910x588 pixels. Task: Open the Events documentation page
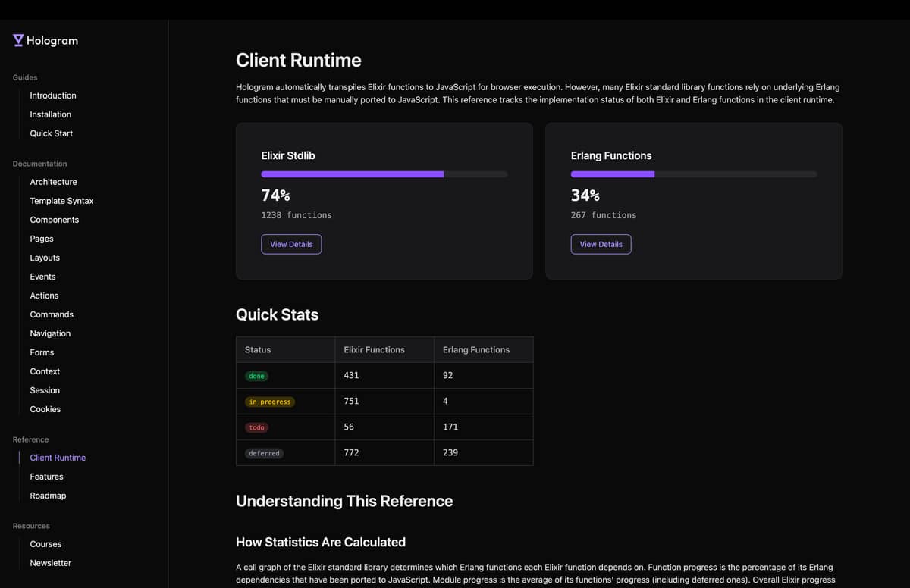(x=43, y=277)
